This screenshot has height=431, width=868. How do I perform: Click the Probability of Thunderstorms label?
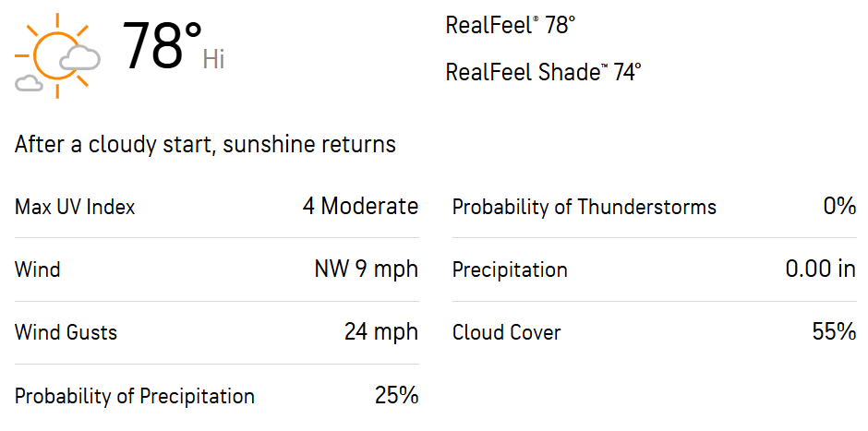point(585,208)
